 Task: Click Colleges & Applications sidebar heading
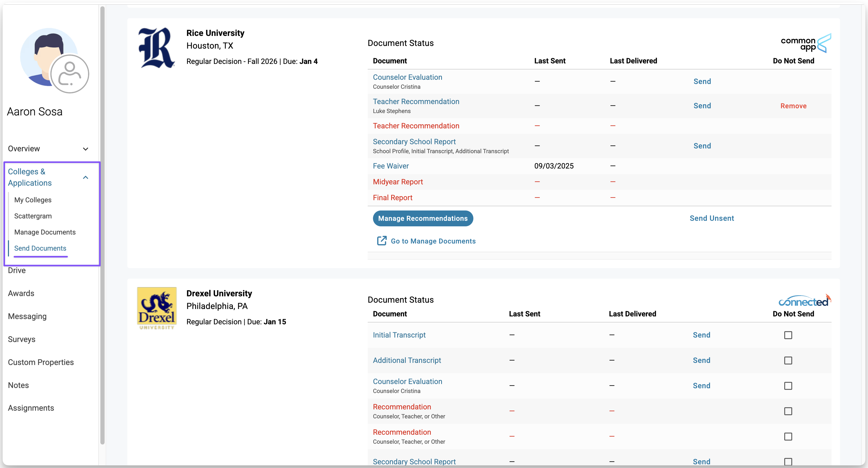click(x=30, y=177)
